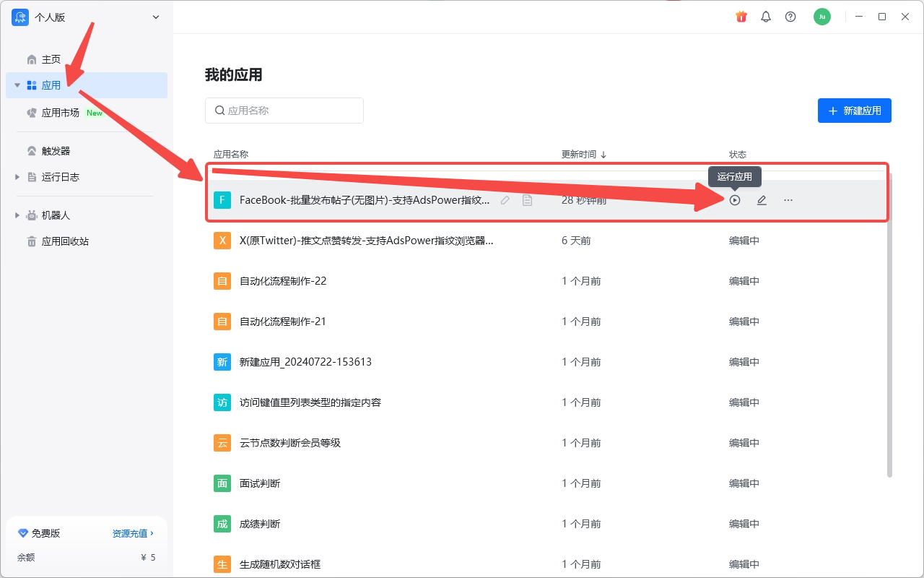Viewport: 924px width, 578px height.
Task: Open the 面试判断 app name
Action: click(x=260, y=483)
